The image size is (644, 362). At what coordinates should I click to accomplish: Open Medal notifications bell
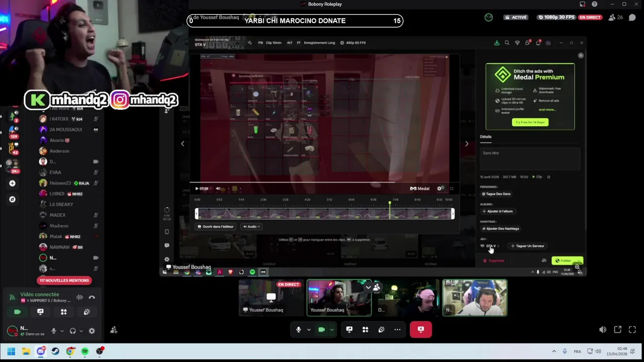tap(538, 43)
